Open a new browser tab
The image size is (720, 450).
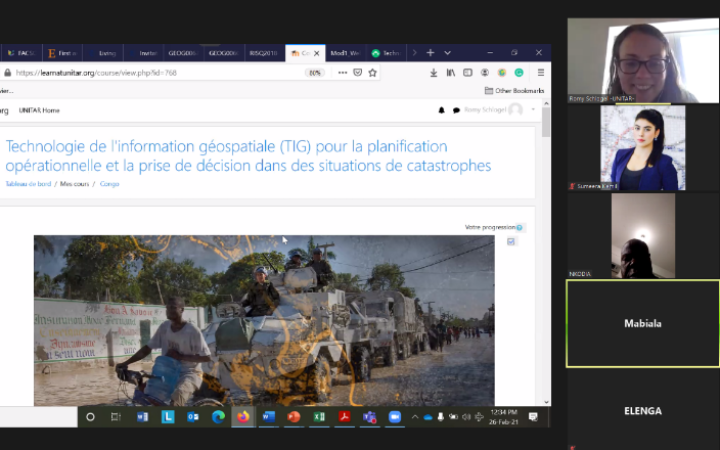(430, 53)
